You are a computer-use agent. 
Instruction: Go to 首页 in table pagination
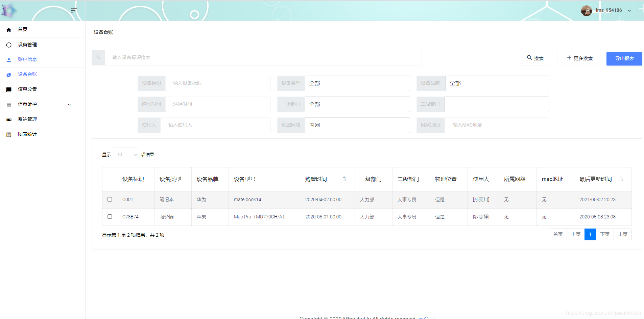(x=558, y=234)
